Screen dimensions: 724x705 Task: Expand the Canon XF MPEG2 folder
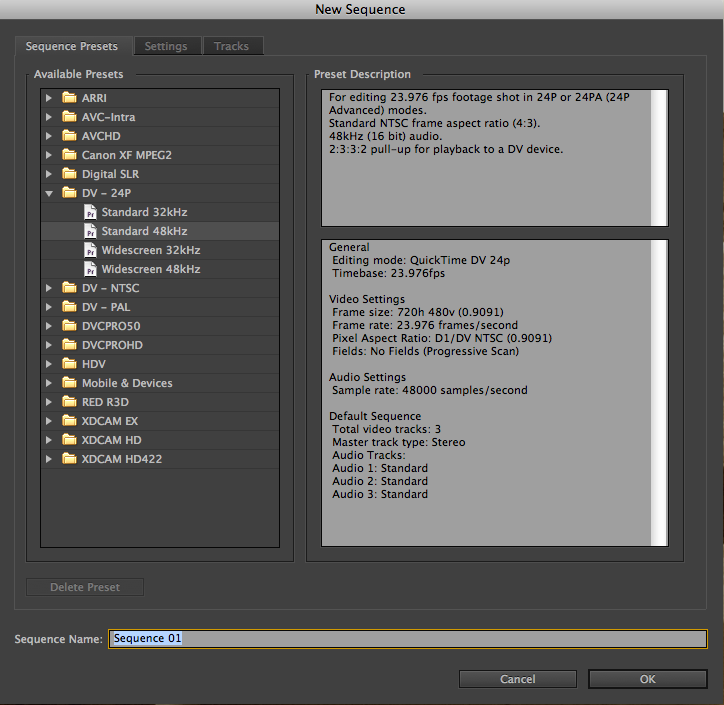(48, 155)
